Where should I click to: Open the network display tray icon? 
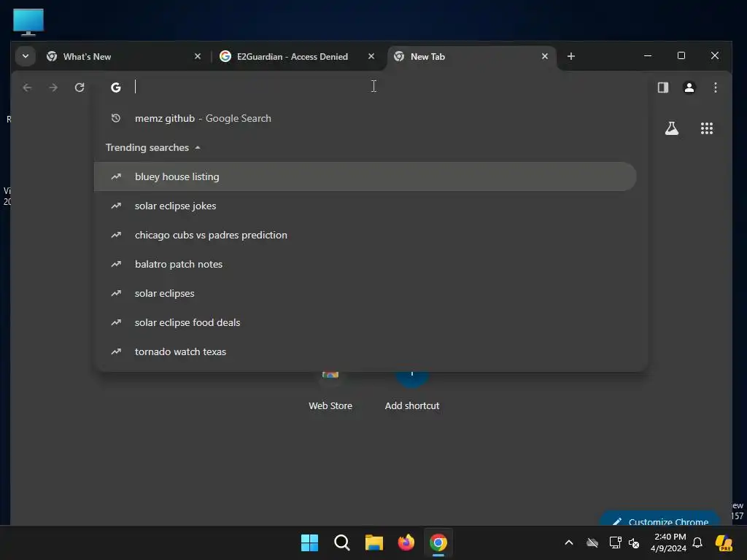[x=615, y=542]
